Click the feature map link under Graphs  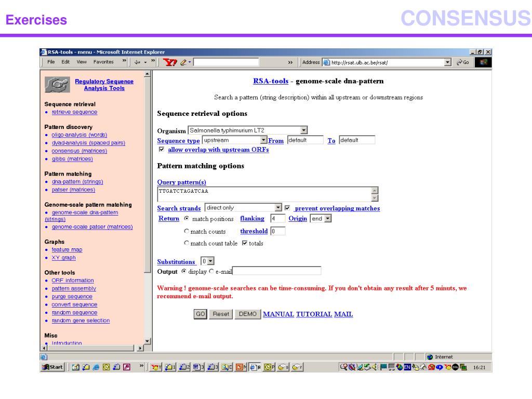tap(67, 249)
